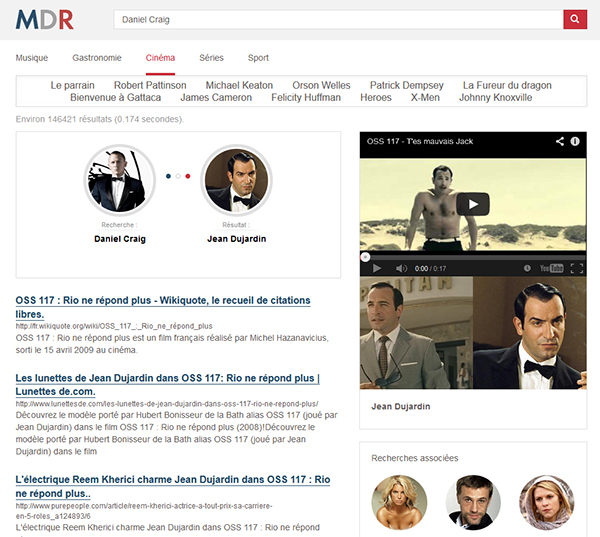Open the Sport tab
Viewport: 600px width, 537px height.
258,58
